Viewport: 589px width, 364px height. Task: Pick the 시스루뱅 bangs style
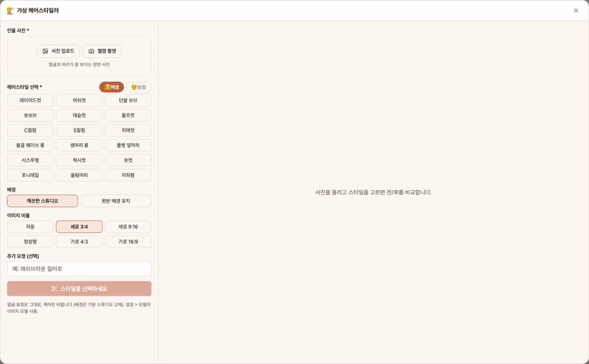(30, 160)
